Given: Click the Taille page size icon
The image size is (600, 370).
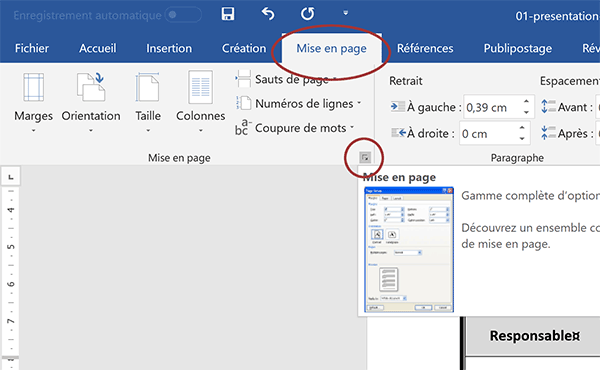Looking at the screenshot, I should pos(147,87).
